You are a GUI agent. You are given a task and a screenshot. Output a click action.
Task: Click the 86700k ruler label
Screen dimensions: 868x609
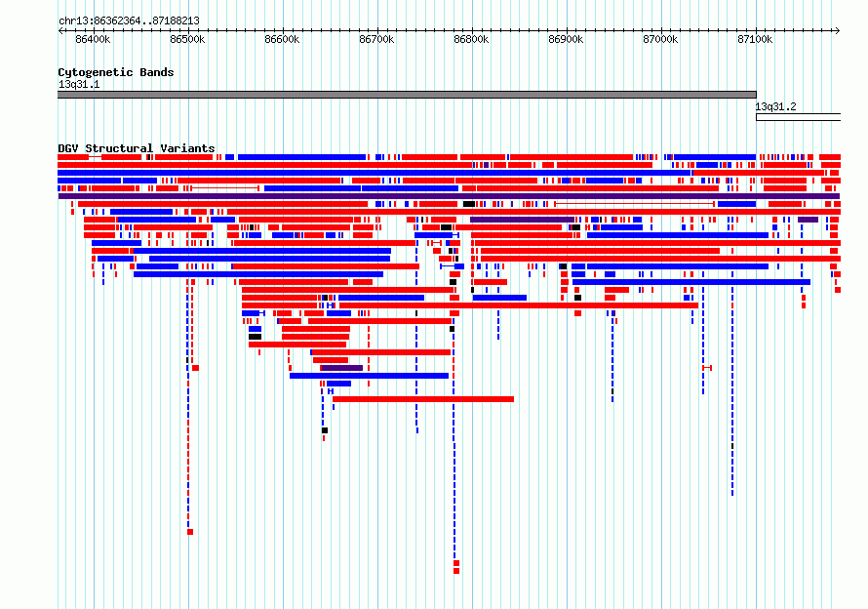coord(377,39)
